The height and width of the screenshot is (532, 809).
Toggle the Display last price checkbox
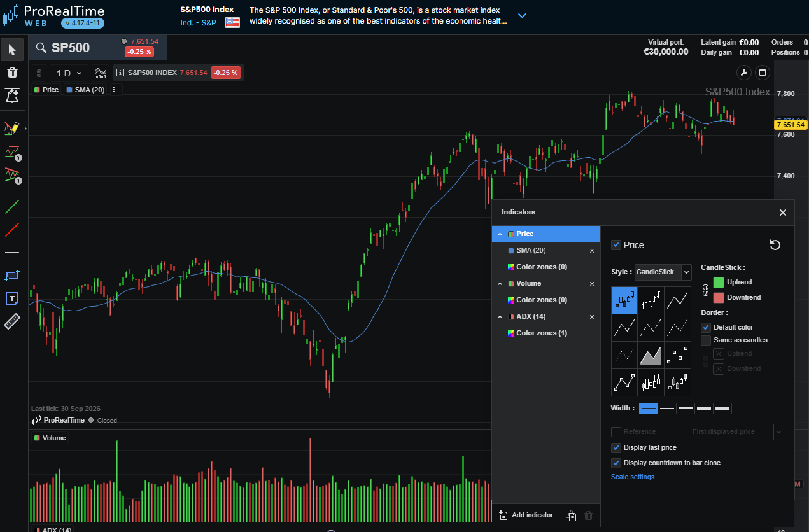tap(616, 448)
